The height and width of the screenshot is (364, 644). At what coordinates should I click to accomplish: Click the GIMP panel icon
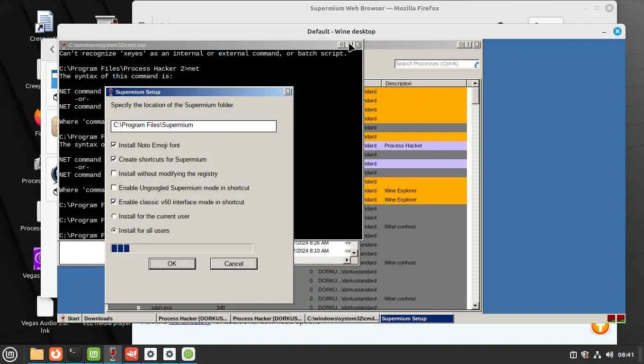click(132, 354)
